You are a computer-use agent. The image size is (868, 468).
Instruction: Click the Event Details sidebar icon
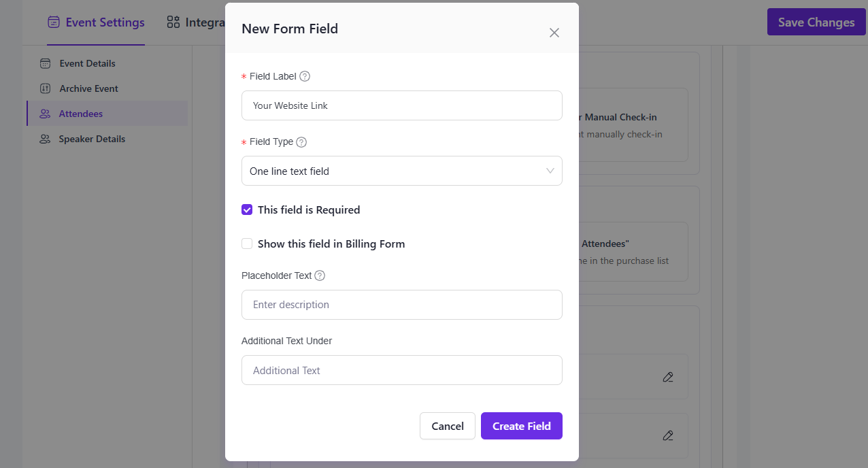click(x=46, y=63)
